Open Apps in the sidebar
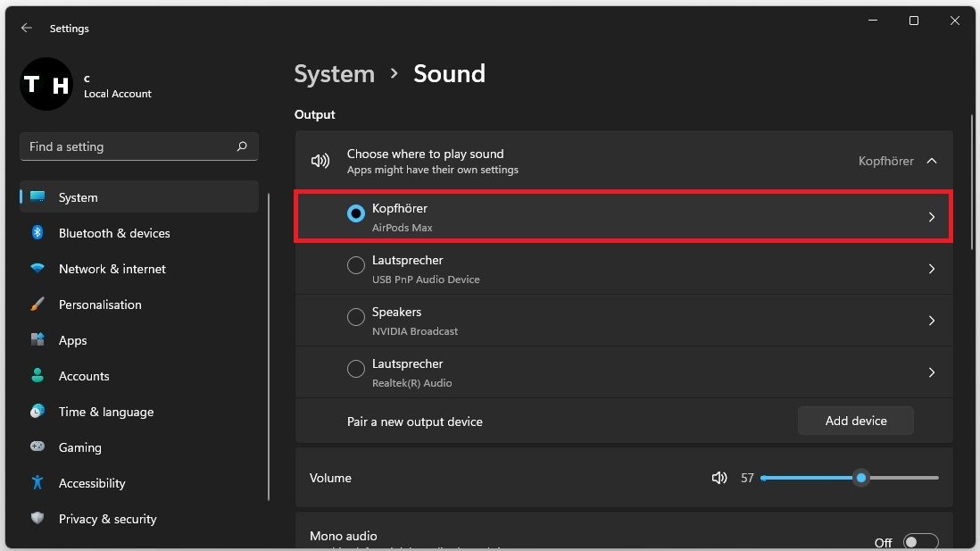980x551 pixels. click(x=73, y=340)
